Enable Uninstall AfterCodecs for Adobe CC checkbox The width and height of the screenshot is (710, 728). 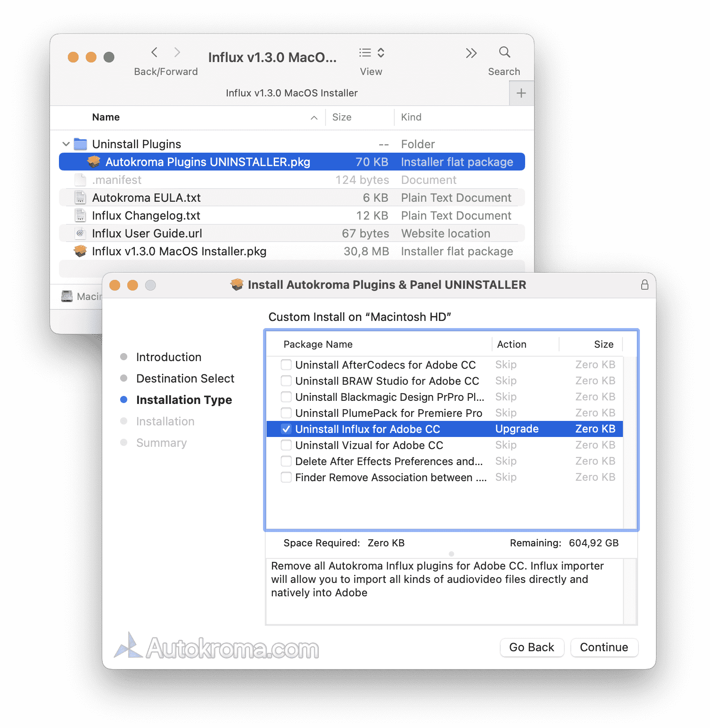point(286,365)
